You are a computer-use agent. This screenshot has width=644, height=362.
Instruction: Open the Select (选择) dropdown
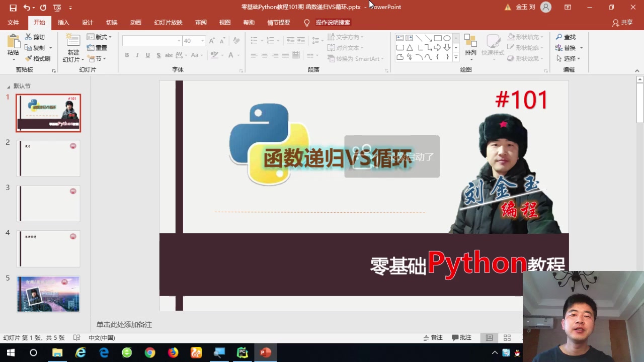pos(568,59)
